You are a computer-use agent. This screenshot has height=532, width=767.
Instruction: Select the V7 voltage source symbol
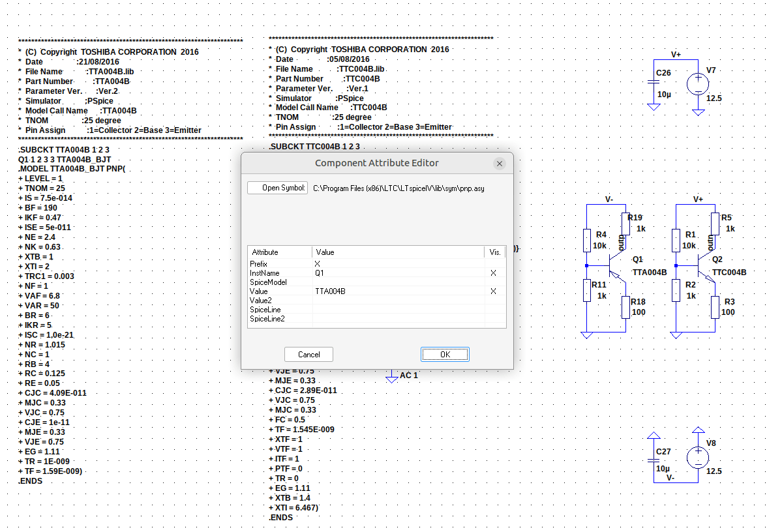(698, 84)
